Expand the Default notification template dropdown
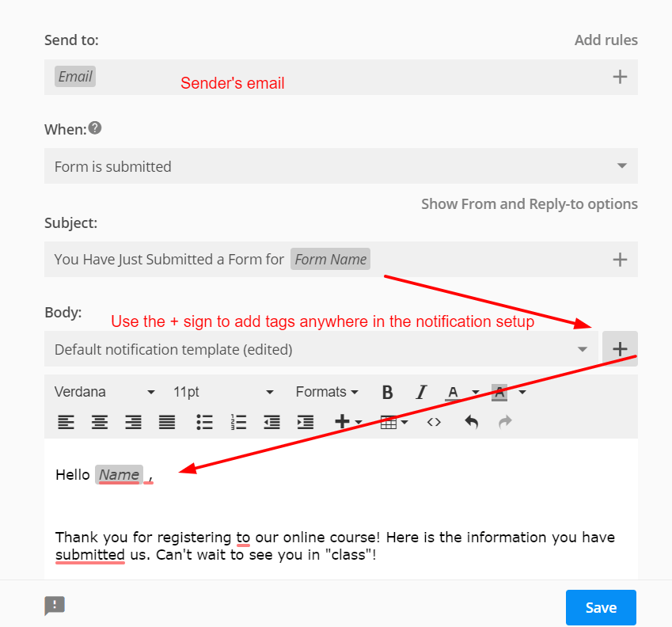The image size is (672, 627). tap(583, 348)
